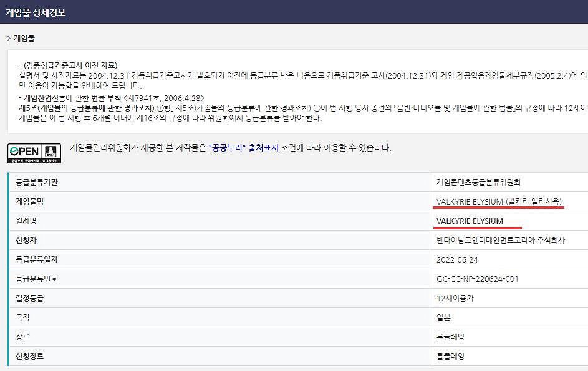Click applicant 반다이남코엔터테인먼트코리아 주식회사
Image resolution: width=588 pixels, height=371 pixels.
pyautogui.click(x=501, y=240)
